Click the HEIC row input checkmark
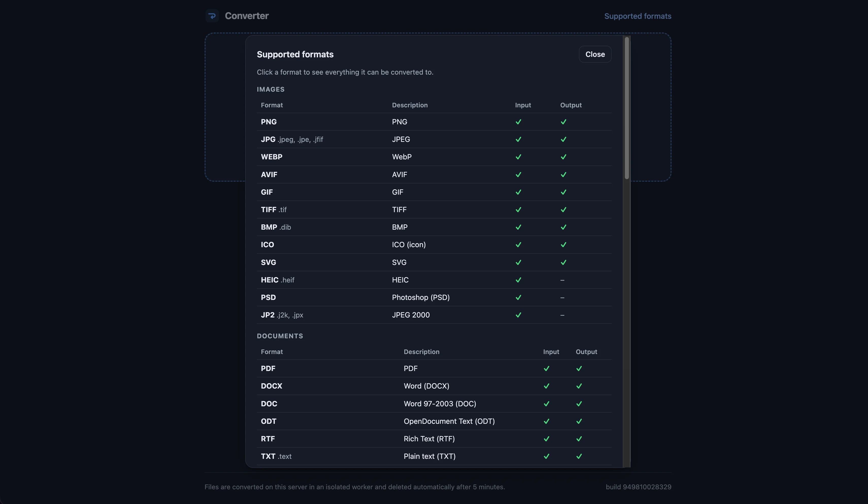This screenshot has width=868, height=504. pyautogui.click(x=518, y=280)
